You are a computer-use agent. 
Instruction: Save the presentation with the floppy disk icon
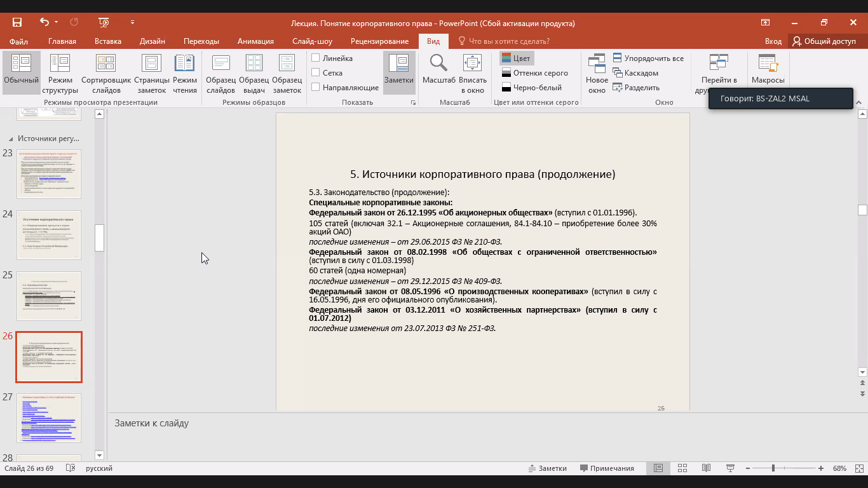tap(17, 23)
